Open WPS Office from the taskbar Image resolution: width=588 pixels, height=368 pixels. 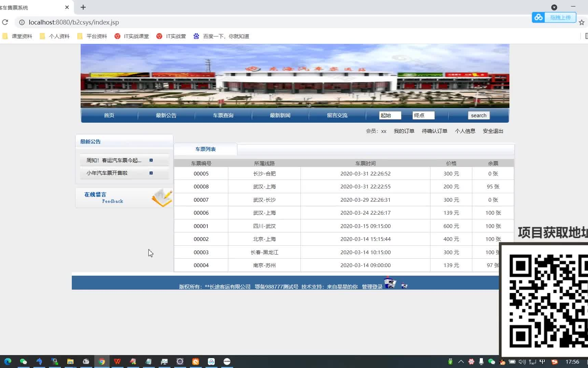(117, 362)
